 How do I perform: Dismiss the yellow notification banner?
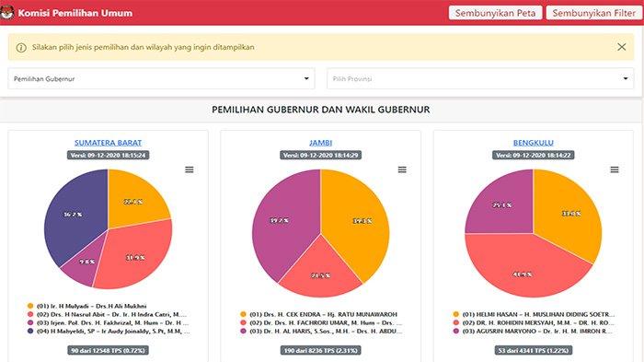621,47
